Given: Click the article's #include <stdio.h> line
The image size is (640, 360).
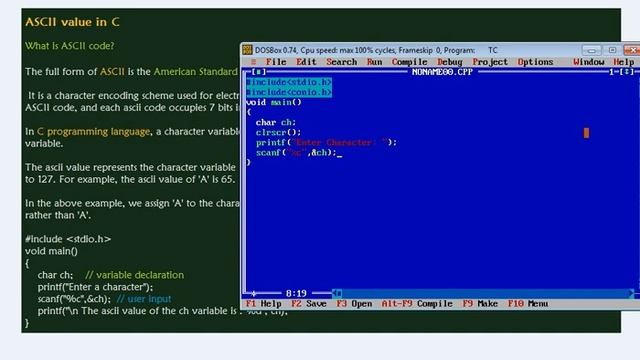Looking at the screenshot, I should pos(68,239).
